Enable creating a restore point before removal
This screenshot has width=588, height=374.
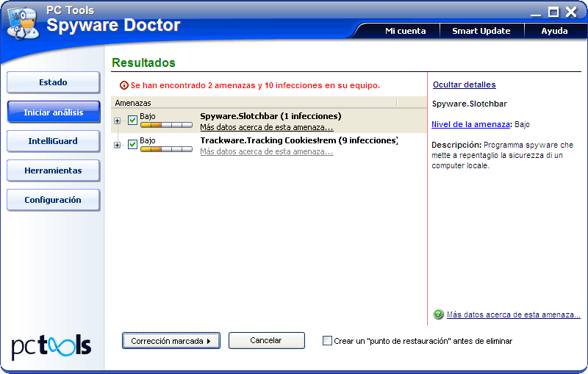[x=328, y=341]
